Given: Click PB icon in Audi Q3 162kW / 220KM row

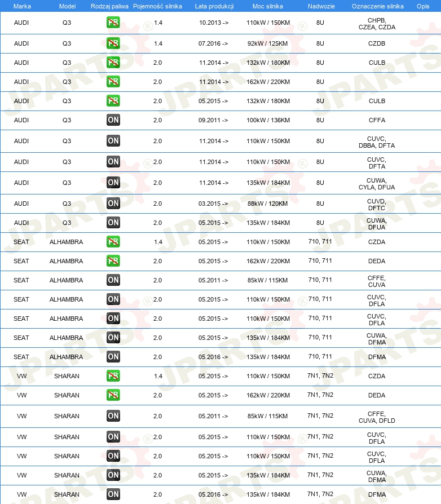Looking at the screenshot, I should click(113, 82).
